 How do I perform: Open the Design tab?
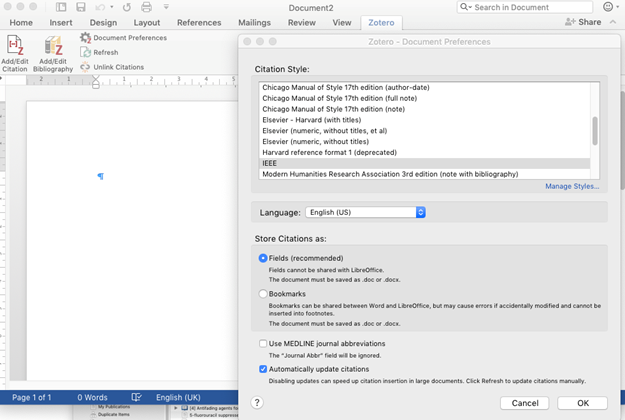(103, 23)
